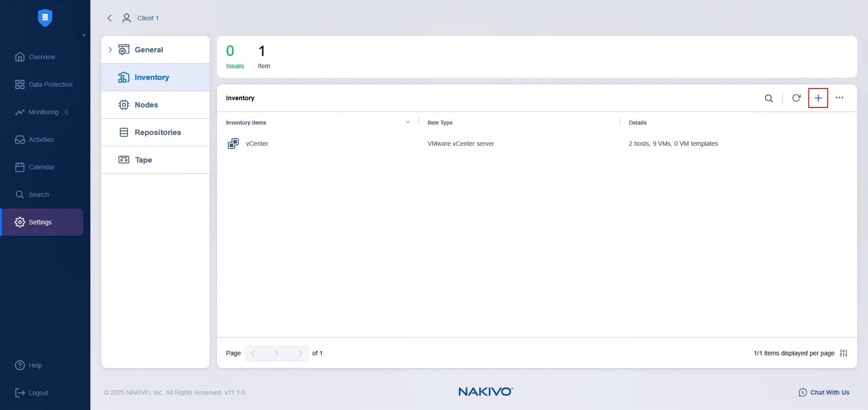The width and height of the screenshot is (868, 410).
Task: Select the Inventory tab
Action: 156,77
